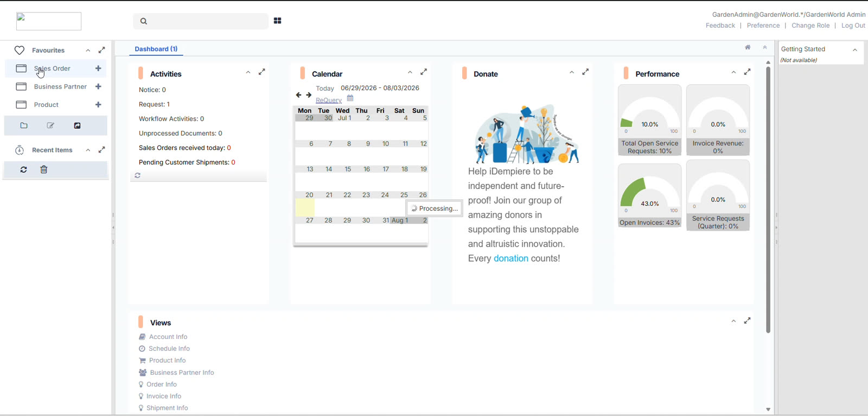The height and width of the screenshot is (416, 868).
Task: Collapse the header with double chevron
Action: [765, 47]
